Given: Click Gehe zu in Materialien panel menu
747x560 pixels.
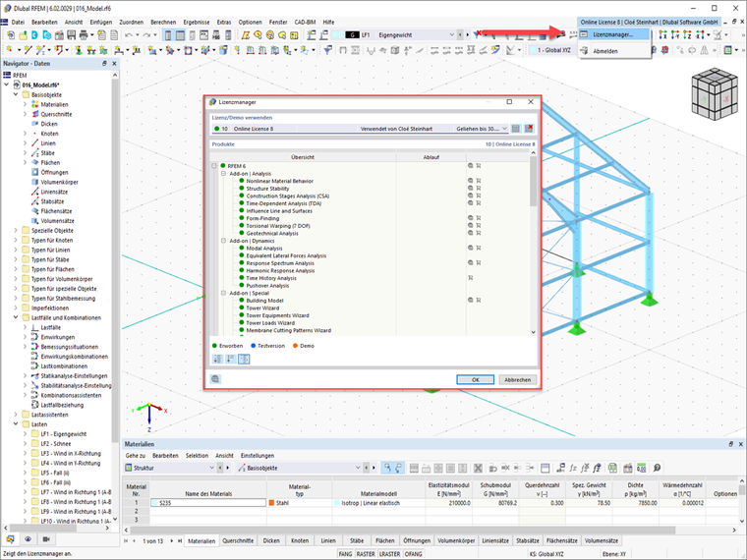Looking at the screenshot, I should click(x=136, y=456).
